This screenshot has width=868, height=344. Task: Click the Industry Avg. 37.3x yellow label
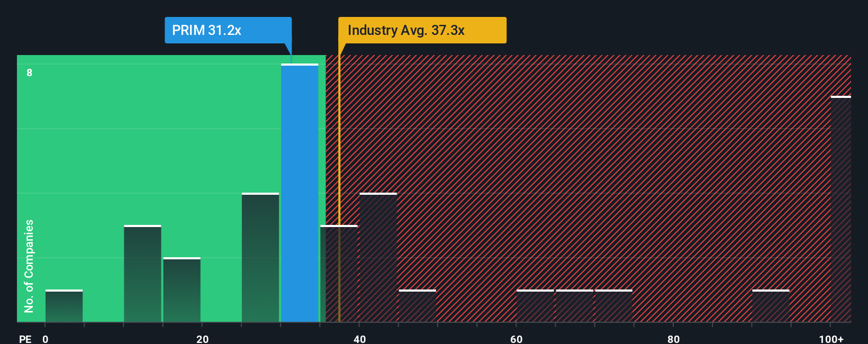[422, 30]
